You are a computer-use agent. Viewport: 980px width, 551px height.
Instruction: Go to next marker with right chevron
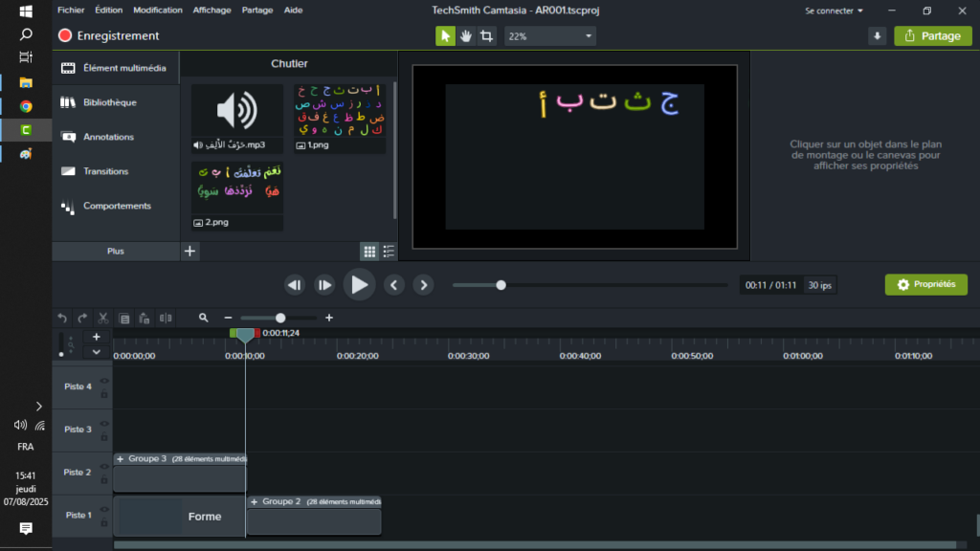[x=423, y=285]
